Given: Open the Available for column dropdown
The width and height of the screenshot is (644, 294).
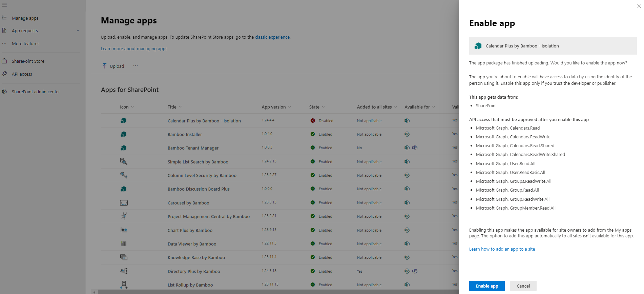Looking at the screenshot, I should click(434, 107).
